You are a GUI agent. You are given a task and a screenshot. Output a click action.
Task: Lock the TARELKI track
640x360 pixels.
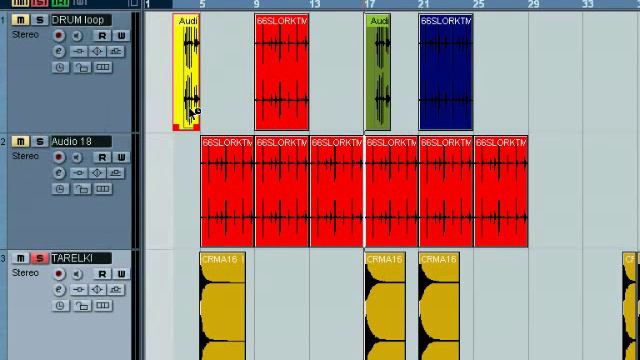point(82,306)
